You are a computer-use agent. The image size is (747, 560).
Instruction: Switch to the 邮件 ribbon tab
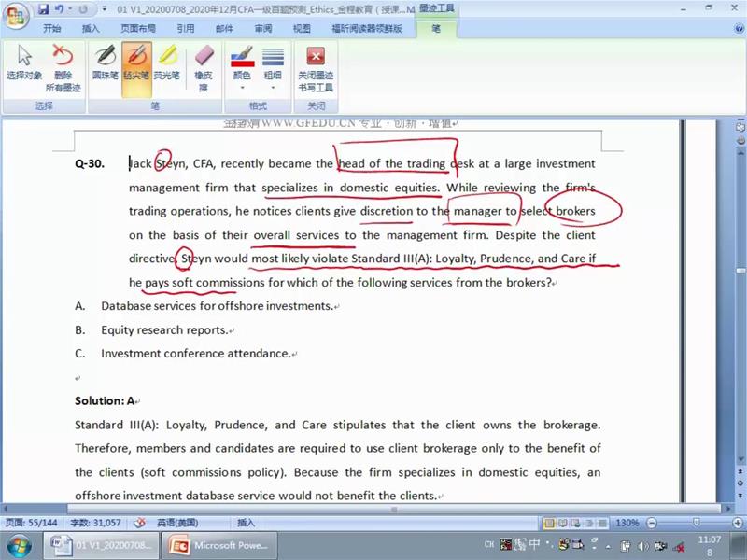[224, 29]
